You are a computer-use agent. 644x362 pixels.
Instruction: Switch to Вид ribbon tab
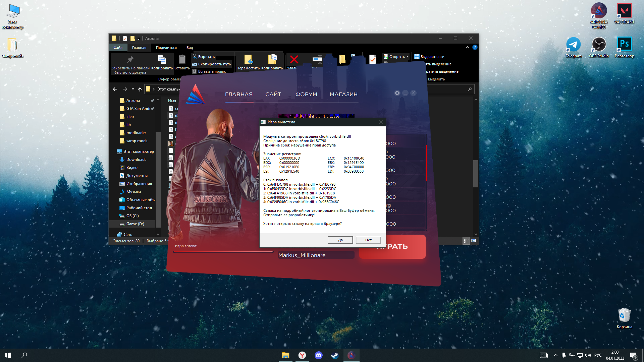coord(190,48)
